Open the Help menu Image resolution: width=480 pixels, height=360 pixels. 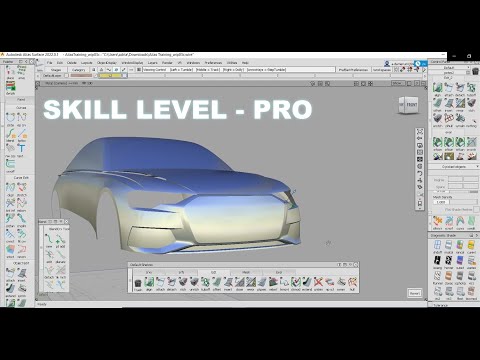(x=245, y=63)
